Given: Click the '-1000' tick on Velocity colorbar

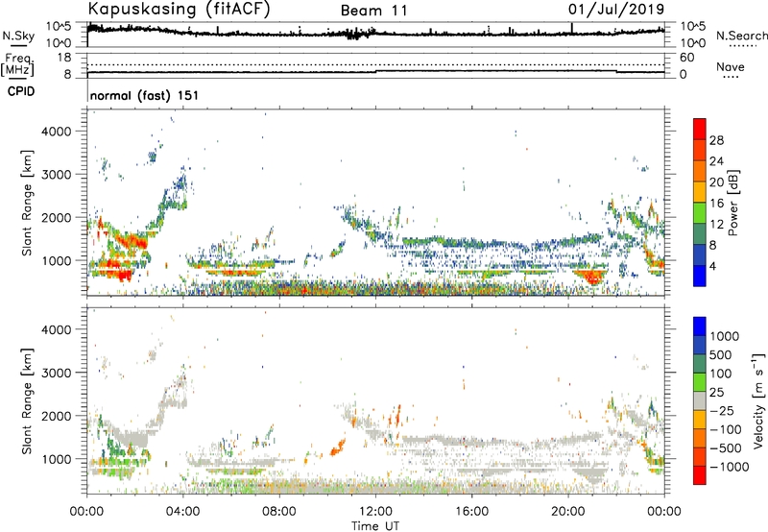Looking at the screenshot, I should click(730, 467).
